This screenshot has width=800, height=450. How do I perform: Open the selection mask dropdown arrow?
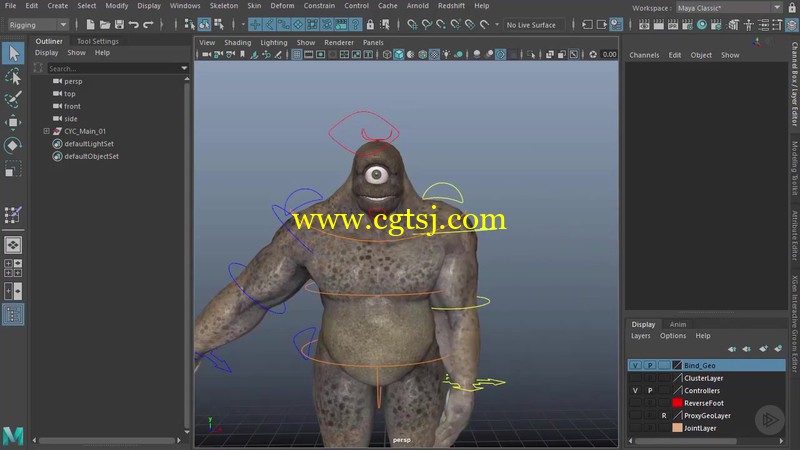tap(243, 24)
